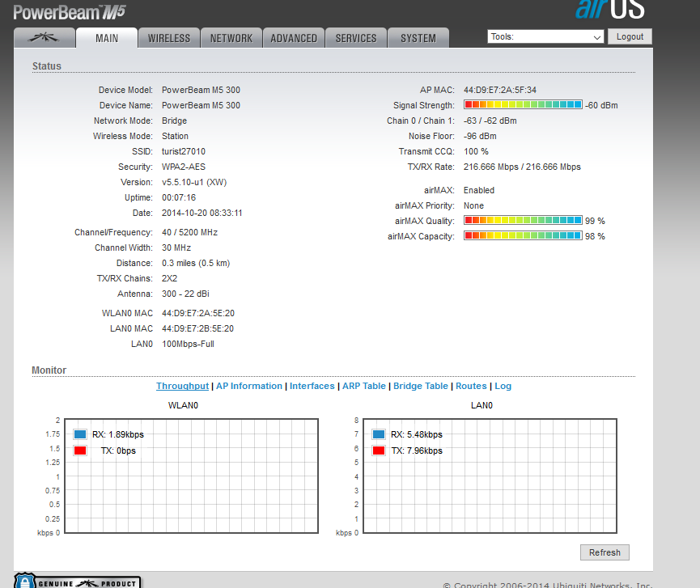Open the Bridge Table link
Screen dimensions: 700x588
(x=421, y=386)
